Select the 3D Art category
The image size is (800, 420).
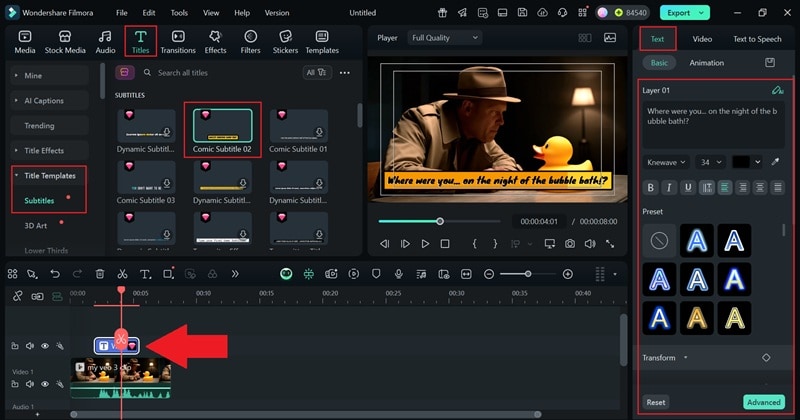pos(36,226)
